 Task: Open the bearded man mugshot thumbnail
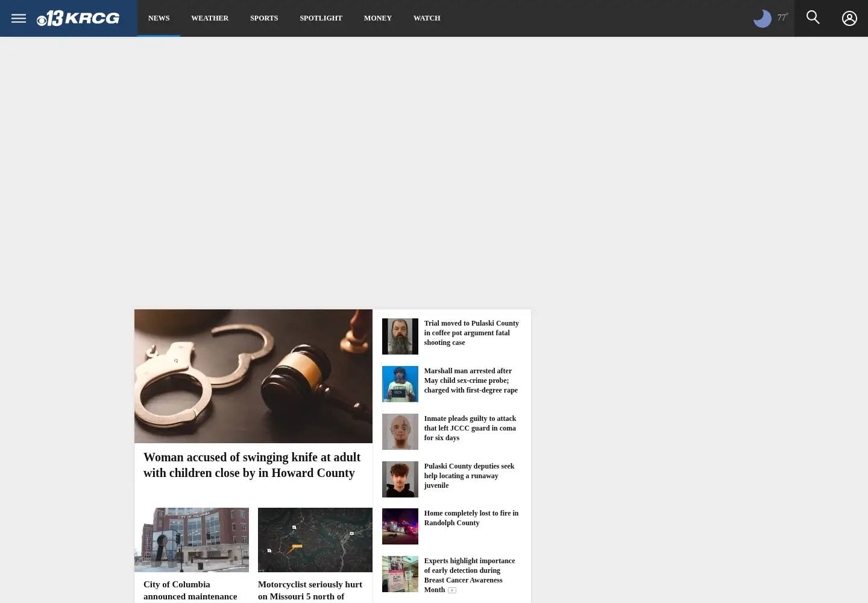[400, 336]
